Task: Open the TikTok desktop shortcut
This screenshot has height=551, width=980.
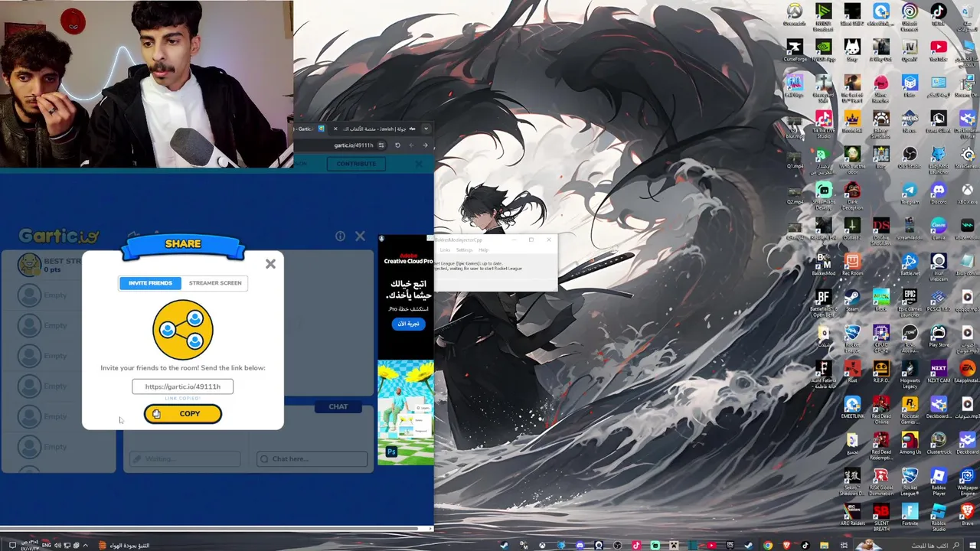Action: click(939, 15)
